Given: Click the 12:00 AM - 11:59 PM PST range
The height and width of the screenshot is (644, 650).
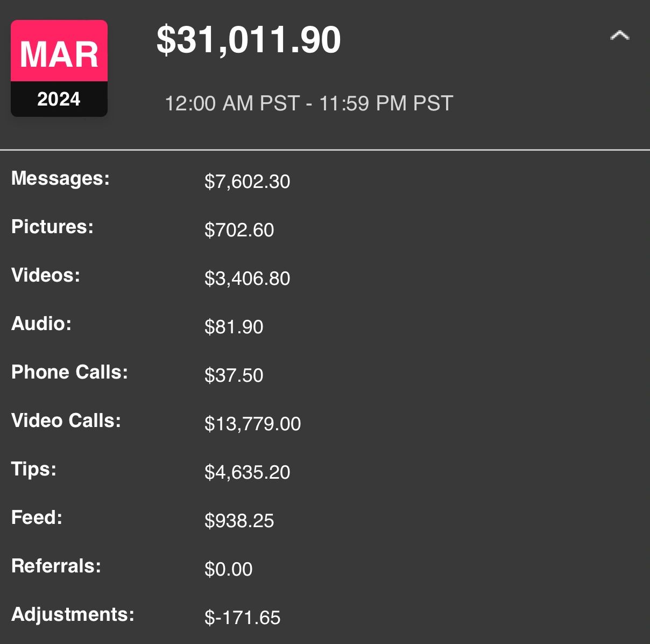Looking at the screenshot, I should click(309, 103).
